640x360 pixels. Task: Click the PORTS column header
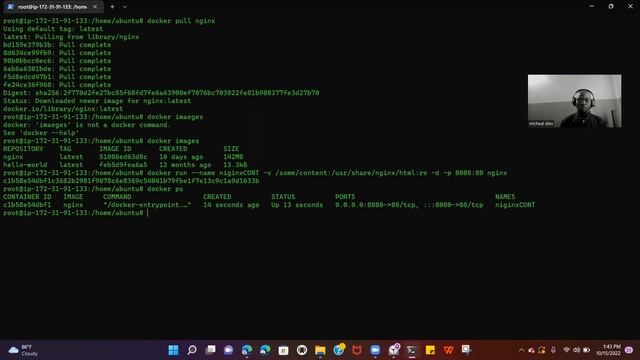point(345,197)
